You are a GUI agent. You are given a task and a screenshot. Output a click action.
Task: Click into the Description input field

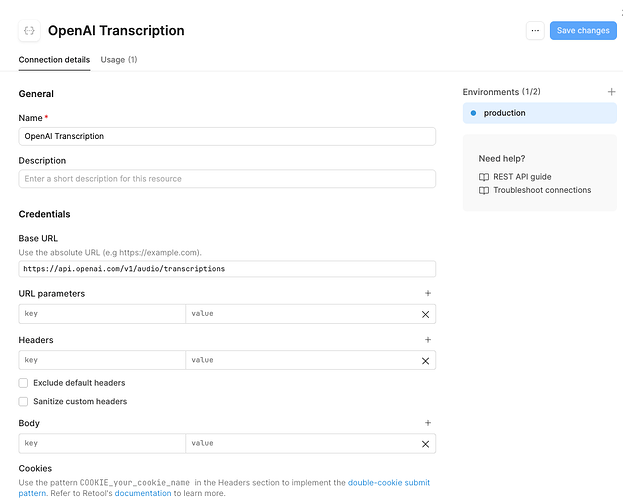point(227,179)
